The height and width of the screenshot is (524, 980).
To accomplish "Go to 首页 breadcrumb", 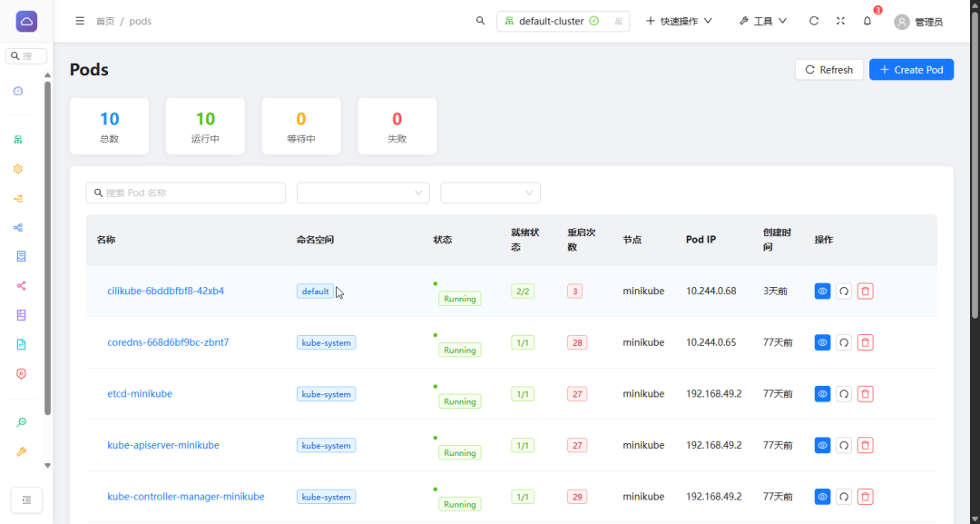I will point(105,21).
